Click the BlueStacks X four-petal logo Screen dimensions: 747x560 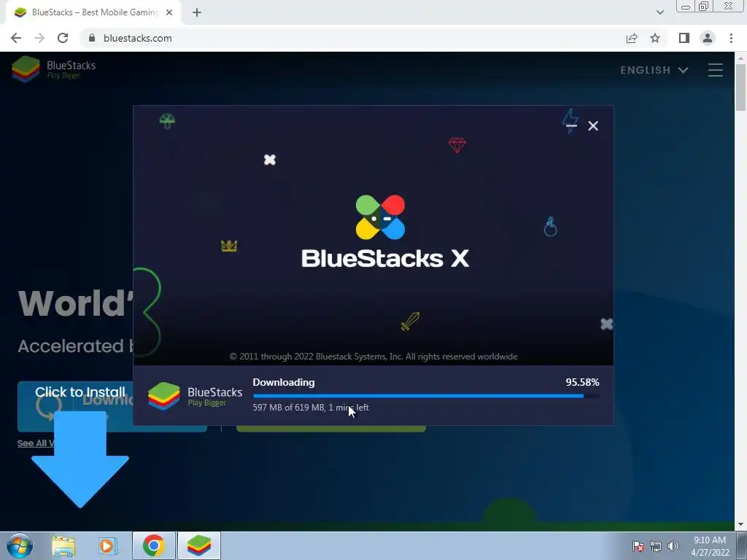(x=380, y=217)
